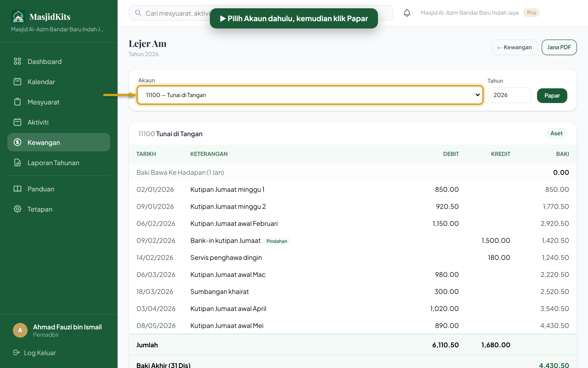Click the Pro plan badge
The width and height of the screenshot is (588, 368).
531,13
